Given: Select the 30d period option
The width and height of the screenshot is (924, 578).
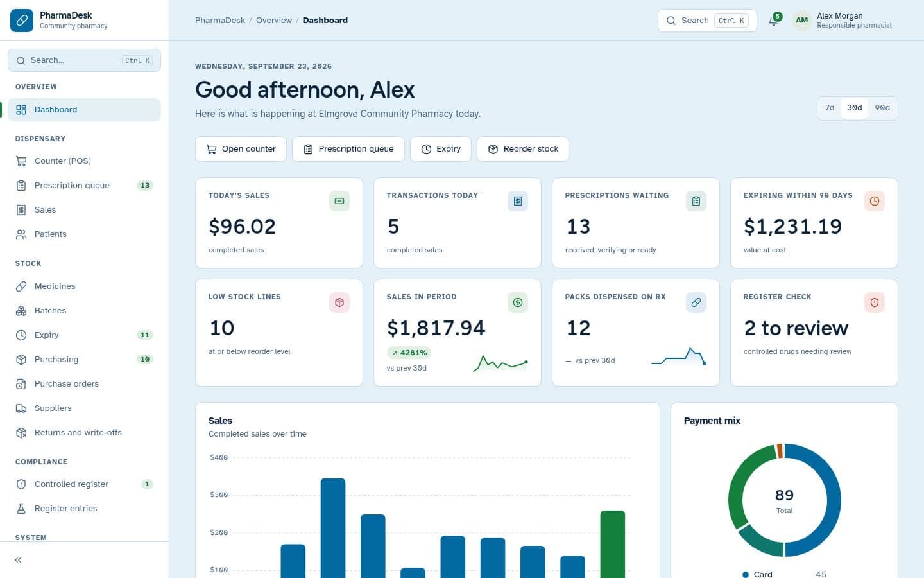Looking at the screenshot, I should (854, 108).
